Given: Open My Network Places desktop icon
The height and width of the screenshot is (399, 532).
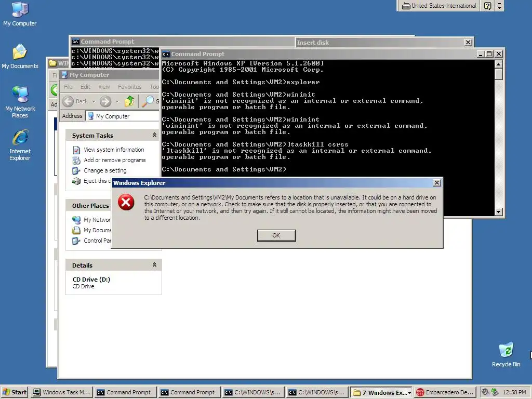Looking at the screenshot, I should click(x=20, y=102).
